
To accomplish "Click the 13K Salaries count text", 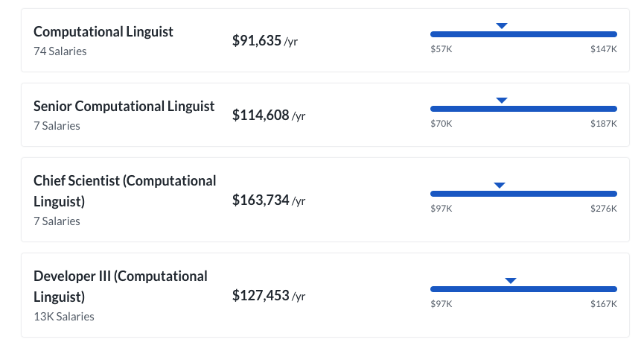I will pyautogui.click(x=64, y=317).
